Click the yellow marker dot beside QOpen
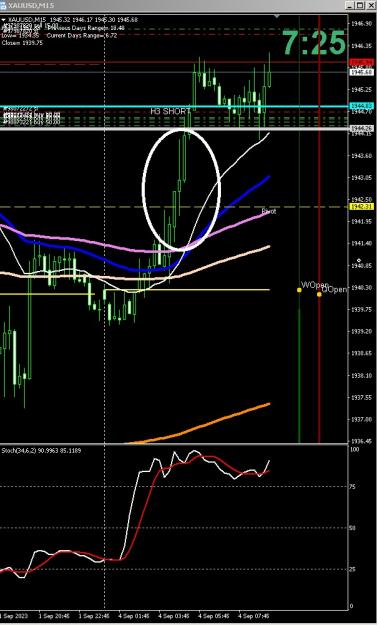This screenshot has width=377, height=625. pos(319,294)
